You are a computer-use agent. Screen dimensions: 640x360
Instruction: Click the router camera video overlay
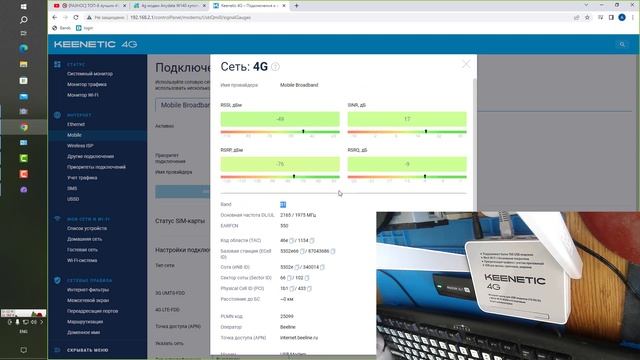pos(508,286)
